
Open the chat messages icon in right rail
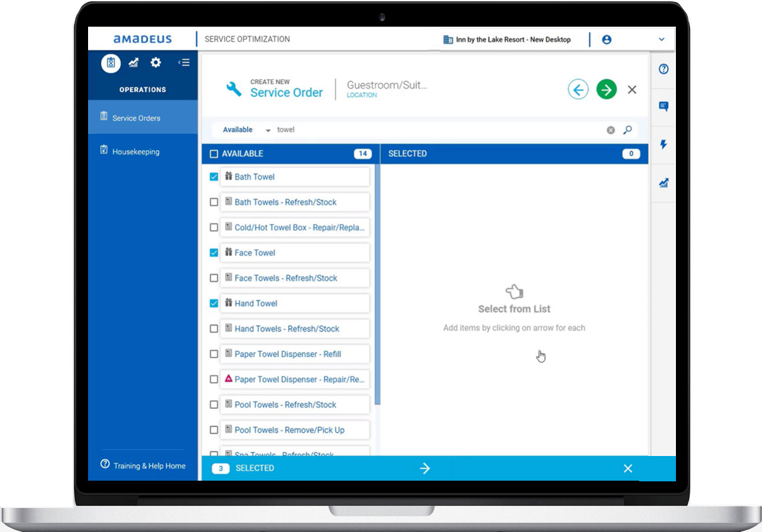point(663,106)
